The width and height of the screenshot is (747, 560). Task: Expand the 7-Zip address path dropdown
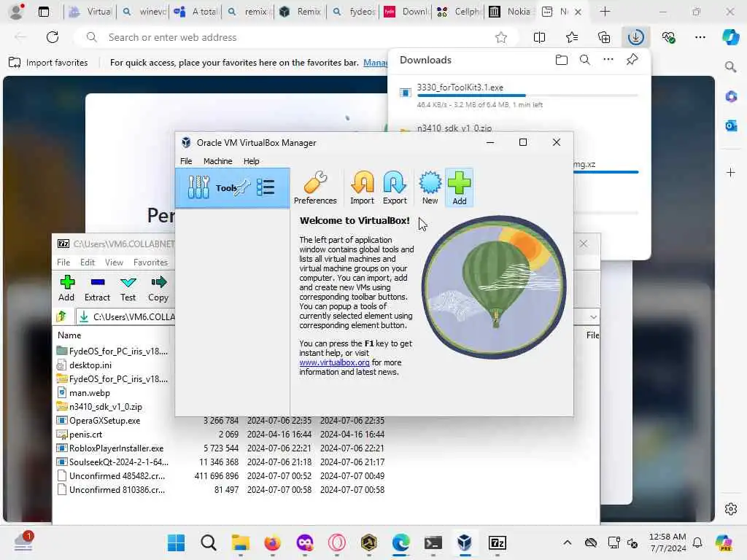coord(593,316)
